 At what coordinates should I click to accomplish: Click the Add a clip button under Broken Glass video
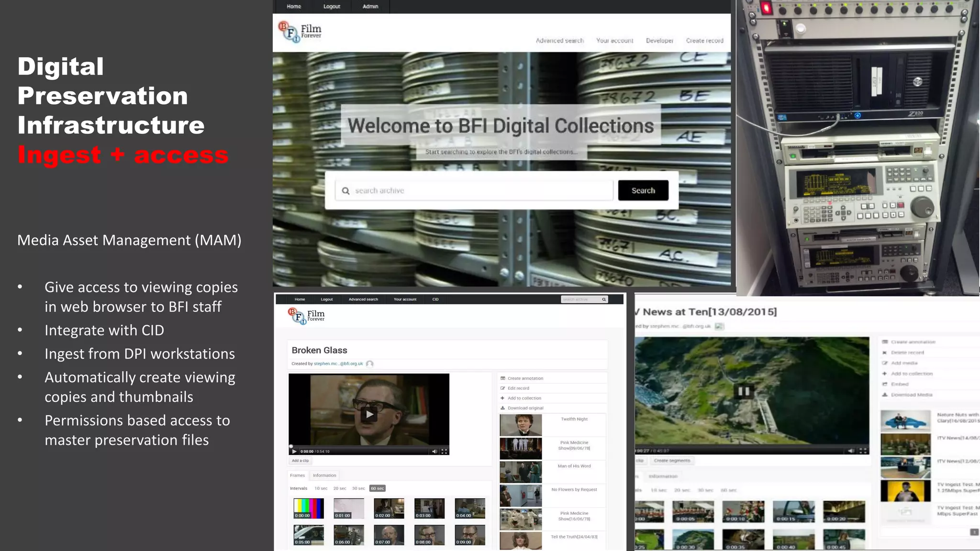point(300,461)
